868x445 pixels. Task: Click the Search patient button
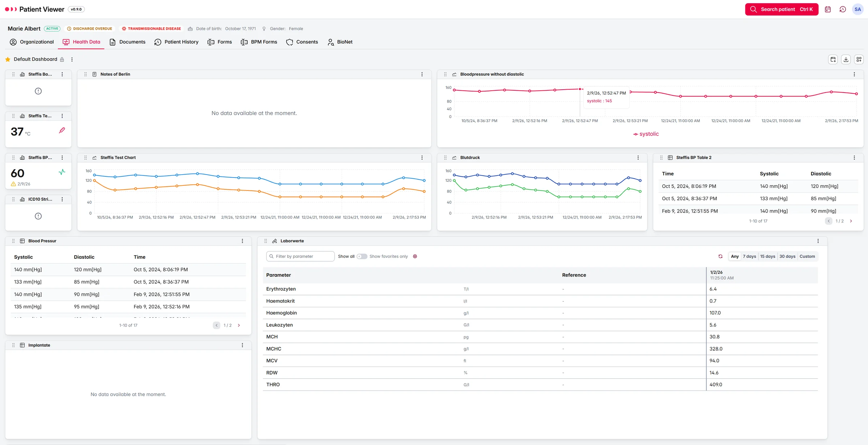tap(782, 9)
